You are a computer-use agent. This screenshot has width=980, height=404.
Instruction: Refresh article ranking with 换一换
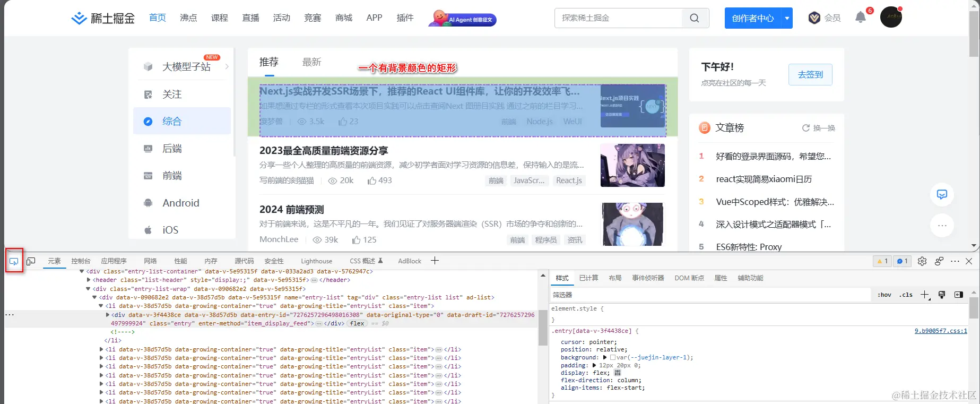(x=819, y=128)
